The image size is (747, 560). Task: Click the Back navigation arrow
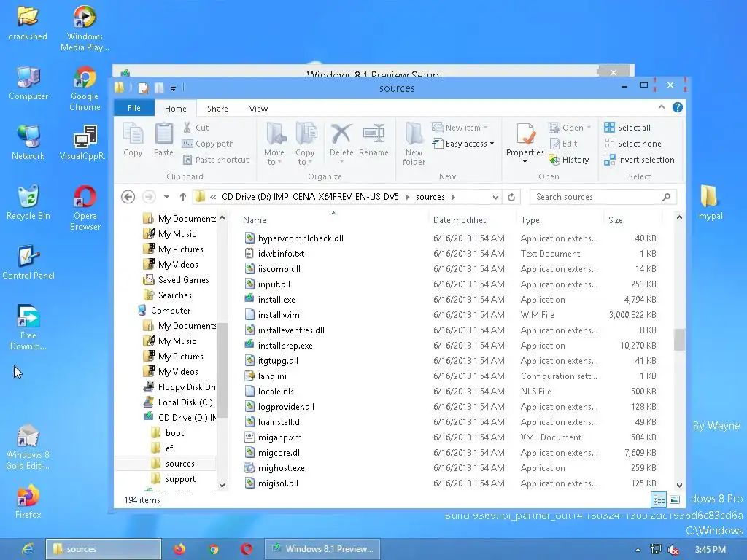(128, 197)
